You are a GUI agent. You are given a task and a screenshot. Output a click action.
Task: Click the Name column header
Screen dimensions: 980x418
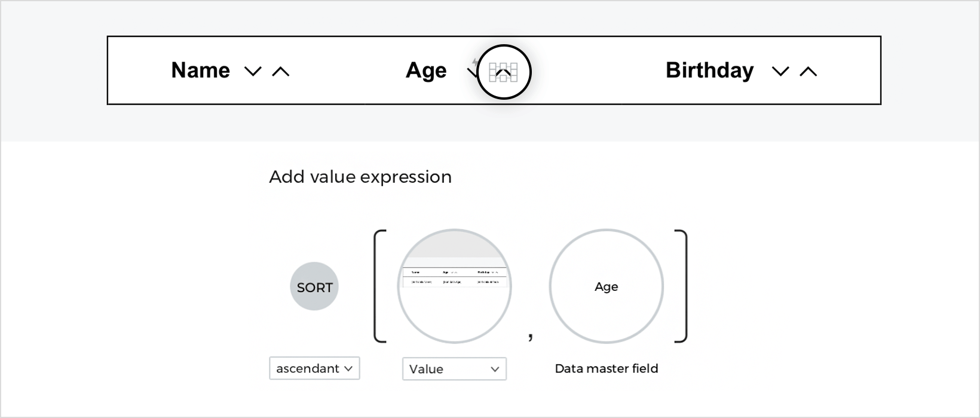click(x=200, y=70)
